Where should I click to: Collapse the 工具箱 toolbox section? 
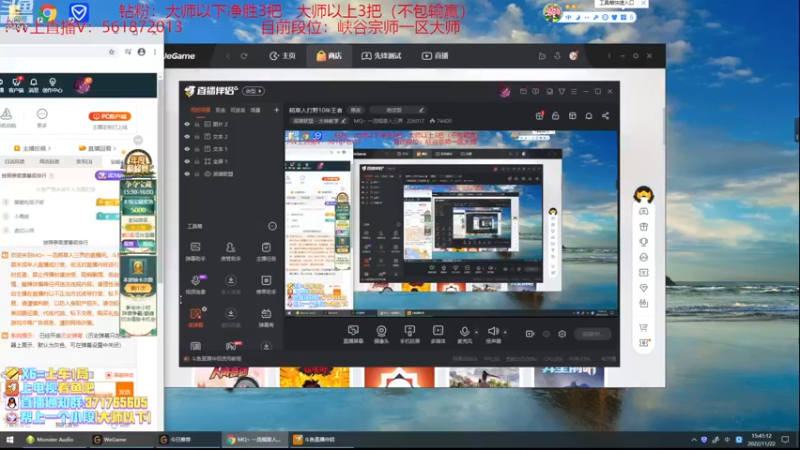click(x=272, y=226)
